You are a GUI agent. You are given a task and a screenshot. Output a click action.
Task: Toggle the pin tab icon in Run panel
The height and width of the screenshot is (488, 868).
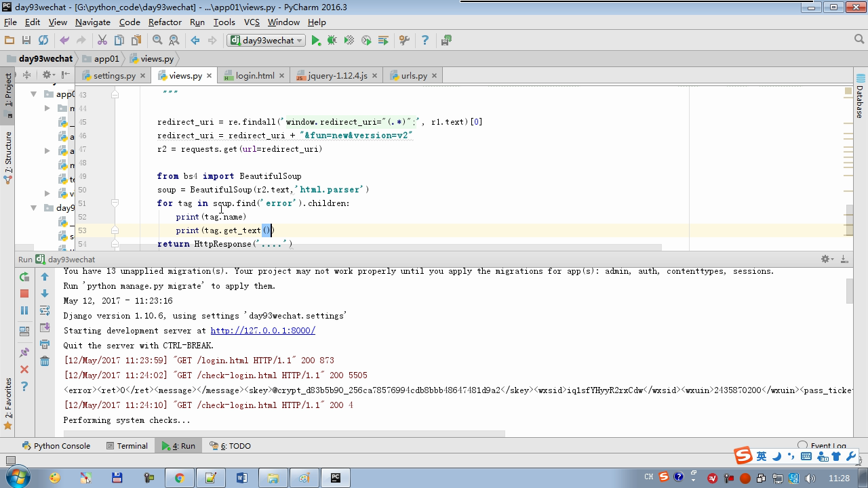(x=24, y=352)
